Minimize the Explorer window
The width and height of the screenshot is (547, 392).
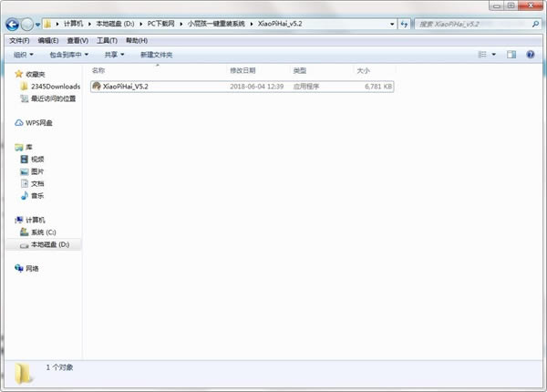[x=497, y=5]
